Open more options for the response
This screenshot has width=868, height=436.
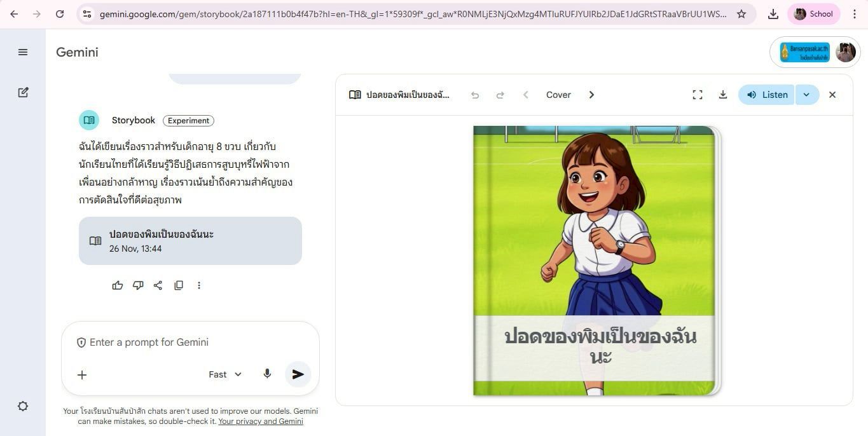[199, 285]
